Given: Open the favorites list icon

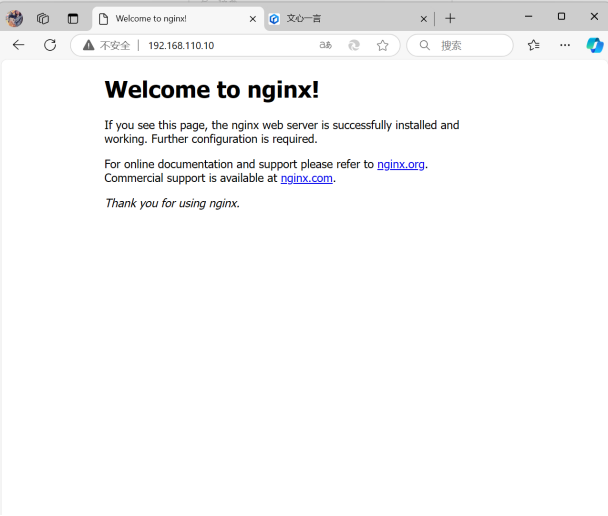Looking at the screenshot, I should point(534,45).
